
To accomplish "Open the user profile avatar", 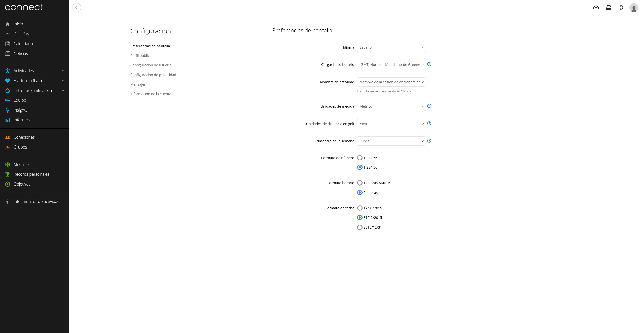I will 634,8.
